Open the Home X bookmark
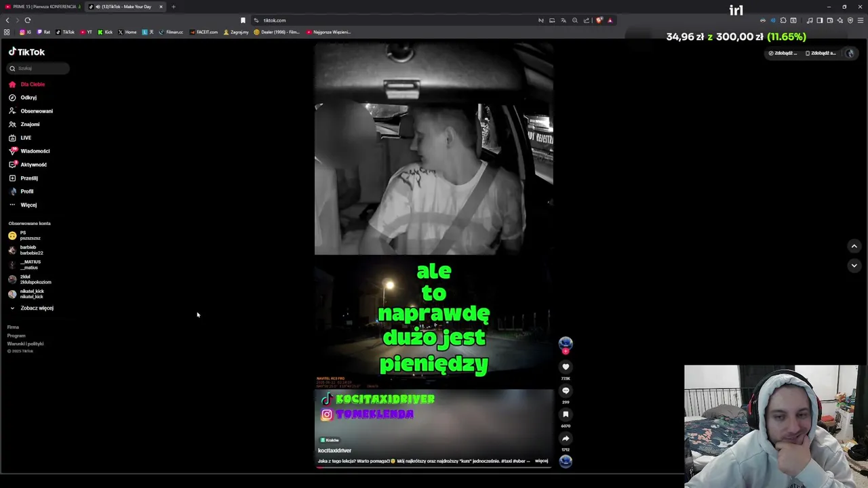The height and width of the screenshot is (488, 868). point(127,32)
